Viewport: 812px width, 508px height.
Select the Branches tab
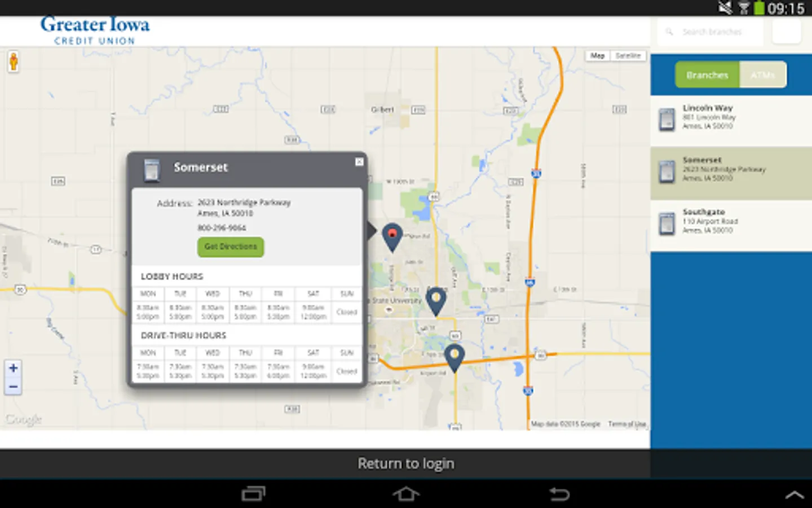coord(707,75)
